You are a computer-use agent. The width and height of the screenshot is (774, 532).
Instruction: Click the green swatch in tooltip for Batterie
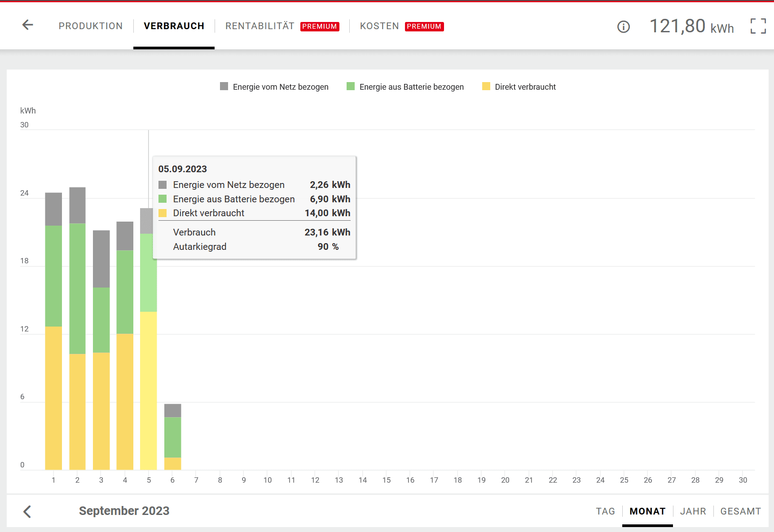click(163, 199)
